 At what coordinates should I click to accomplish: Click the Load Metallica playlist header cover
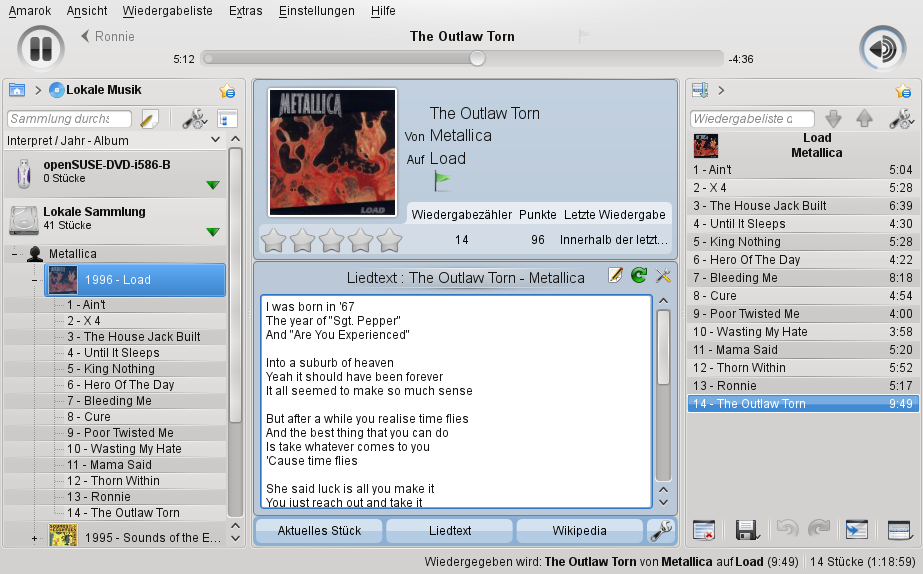(x=706, y=145)
